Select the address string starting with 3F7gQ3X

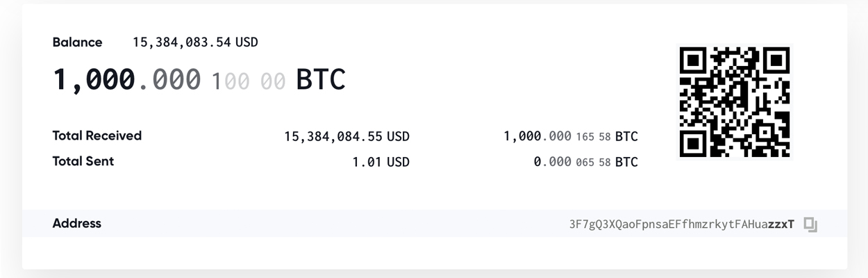pyautogui.click(x=667, y=224)
